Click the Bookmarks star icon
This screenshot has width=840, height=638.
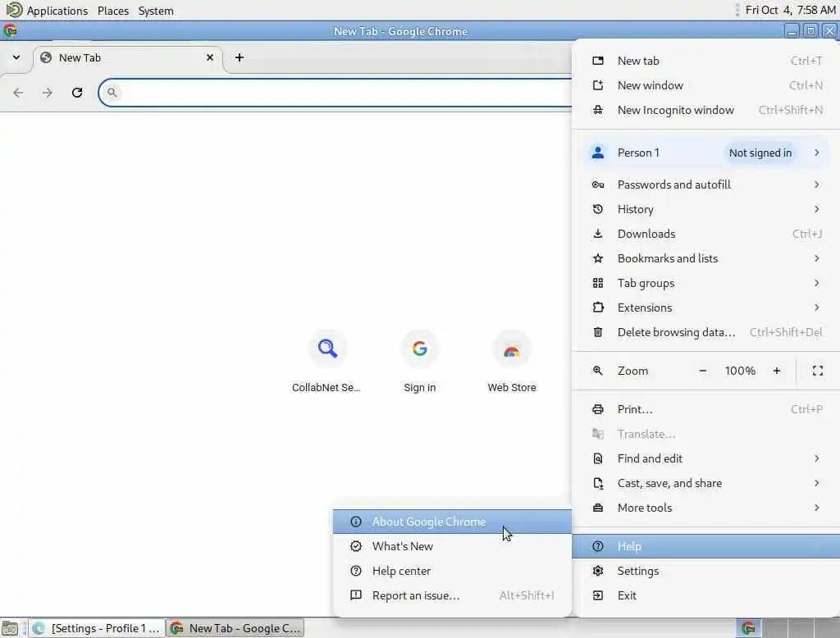pos(598,258)
